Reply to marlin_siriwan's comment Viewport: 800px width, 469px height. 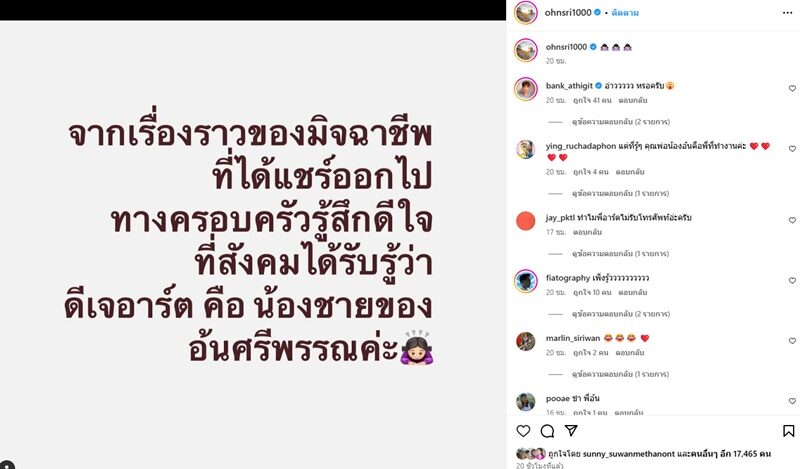(630, 353)
